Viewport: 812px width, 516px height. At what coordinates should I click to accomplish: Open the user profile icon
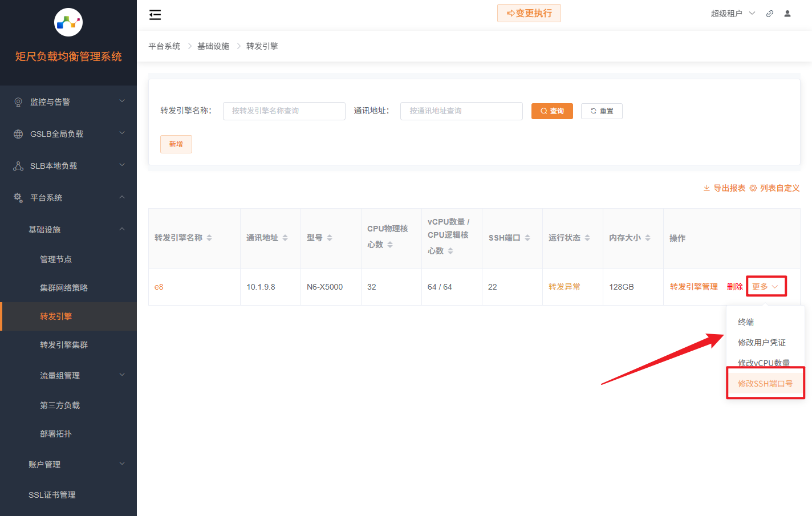787,14
